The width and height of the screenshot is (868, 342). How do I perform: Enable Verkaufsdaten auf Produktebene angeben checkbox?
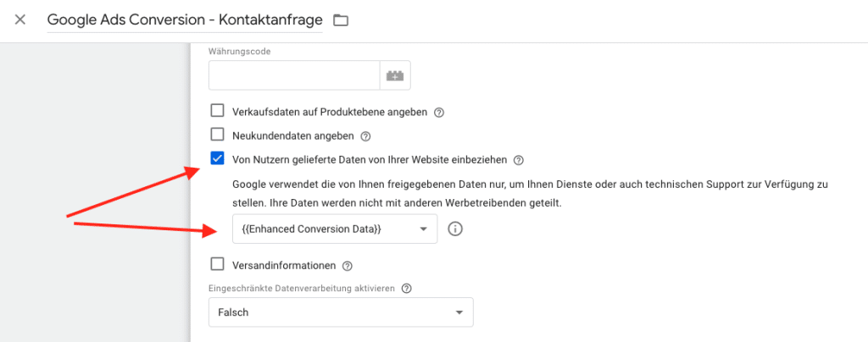coord(218,111)
